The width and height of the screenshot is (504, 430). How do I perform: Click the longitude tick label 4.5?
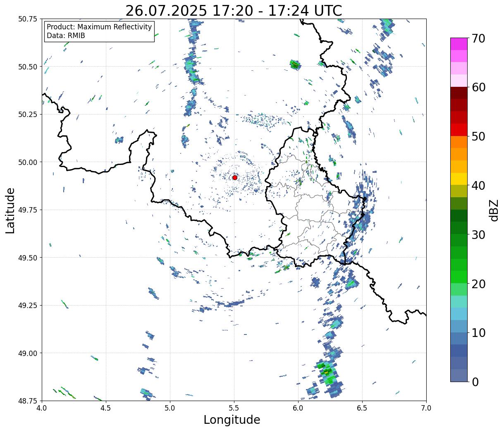[x=106, y=408]
